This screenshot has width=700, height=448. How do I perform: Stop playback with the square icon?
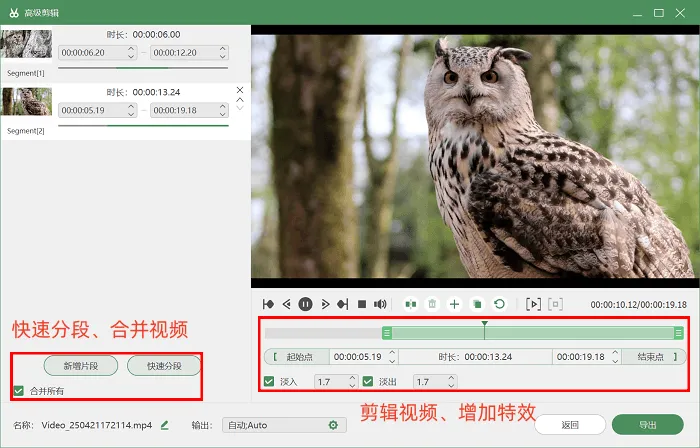(x=362, y=304)
